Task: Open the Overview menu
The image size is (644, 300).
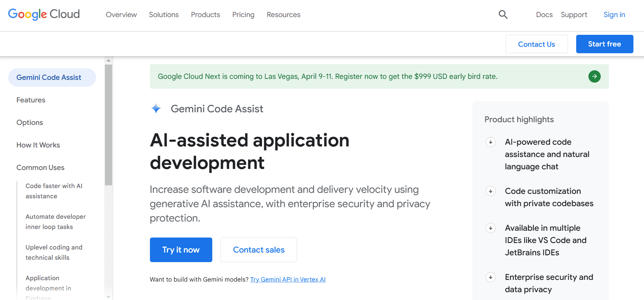Action: (x=121, y=15)
